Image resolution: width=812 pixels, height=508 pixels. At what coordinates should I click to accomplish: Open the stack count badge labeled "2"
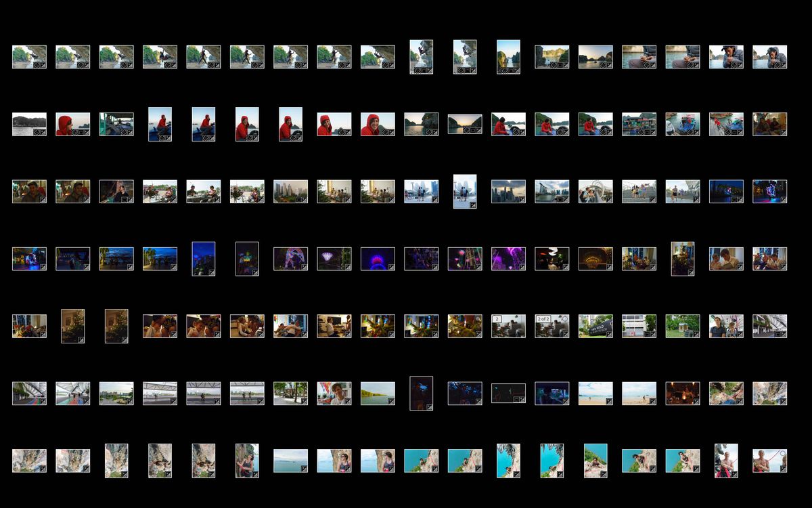pyautogui.click(x=497, y=319)
